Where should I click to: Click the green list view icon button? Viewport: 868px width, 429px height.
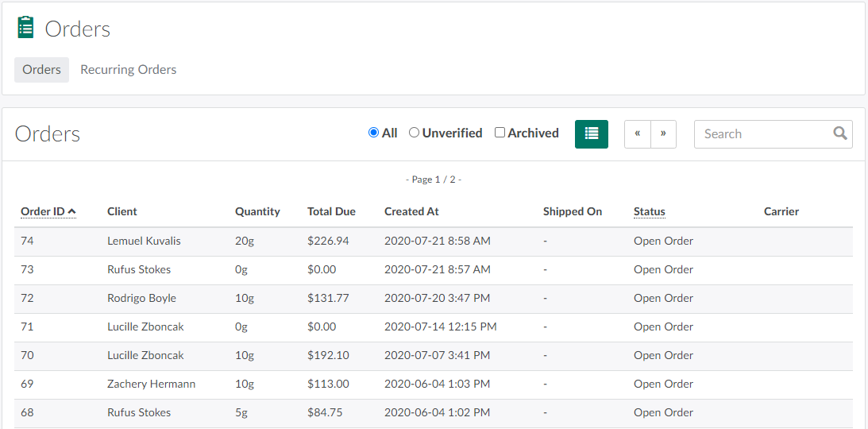coord(591,134)
